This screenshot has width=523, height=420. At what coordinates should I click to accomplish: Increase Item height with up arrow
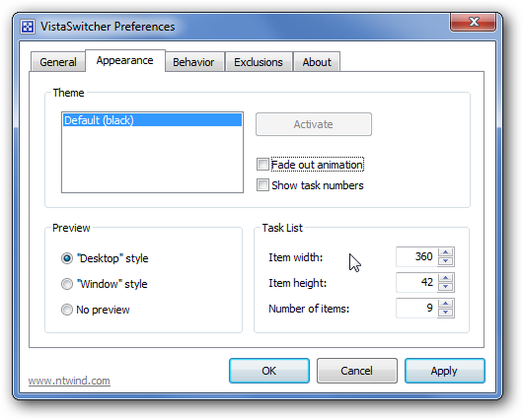446,278
